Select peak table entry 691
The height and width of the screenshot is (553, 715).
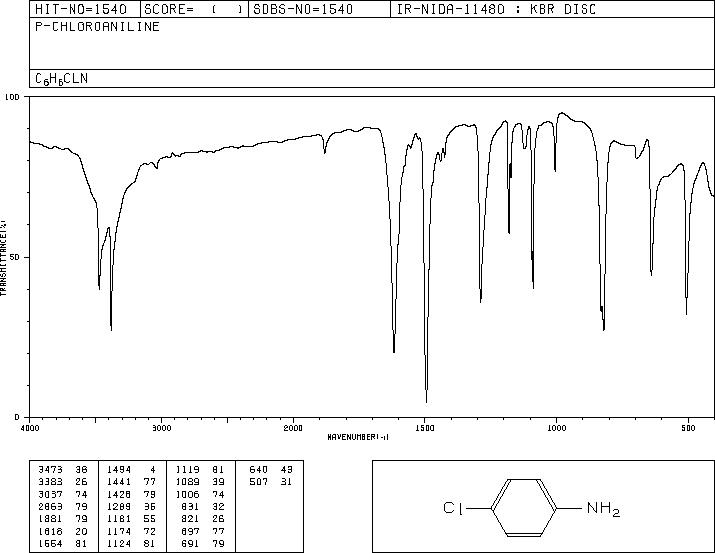tap(191, 543)
